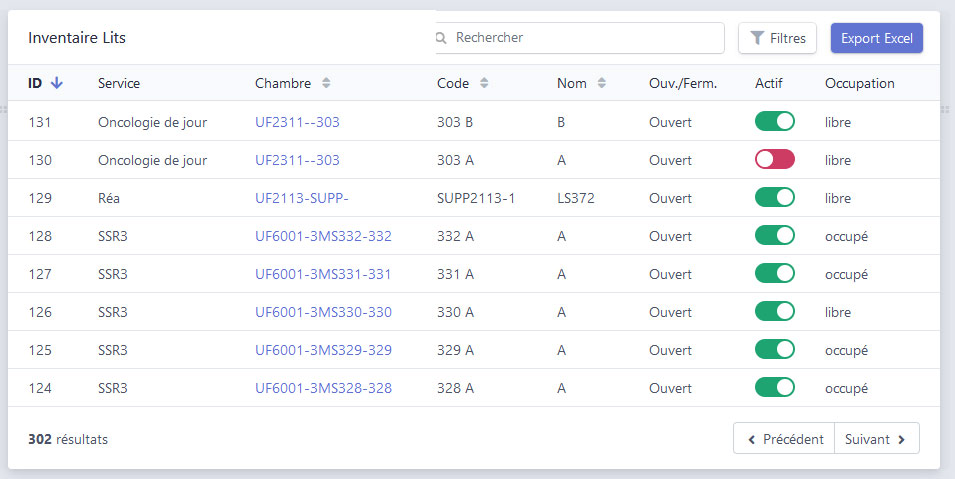Open chambre link UF6001-3MS328-328
Viewport: 955px width, 479px height.
point(323,388)
